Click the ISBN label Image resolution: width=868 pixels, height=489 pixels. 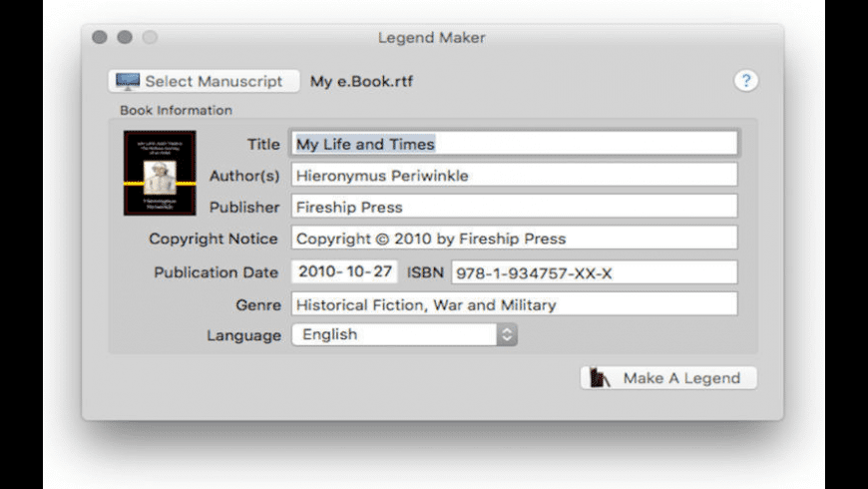[x=425, y=272]
